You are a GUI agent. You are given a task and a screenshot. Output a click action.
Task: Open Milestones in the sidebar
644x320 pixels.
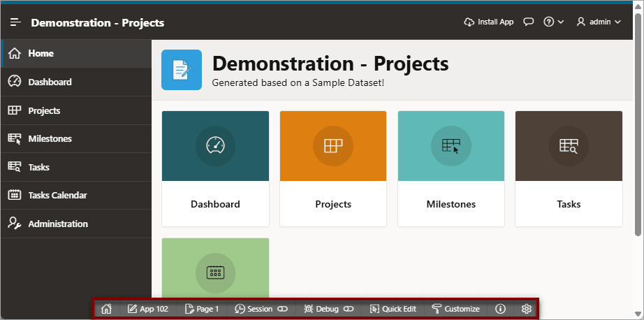pyautogui.click(x=76, y=139)
